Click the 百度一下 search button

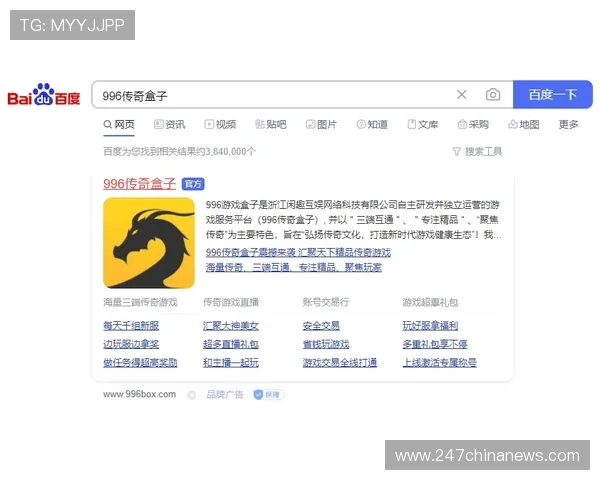point(553,95)
